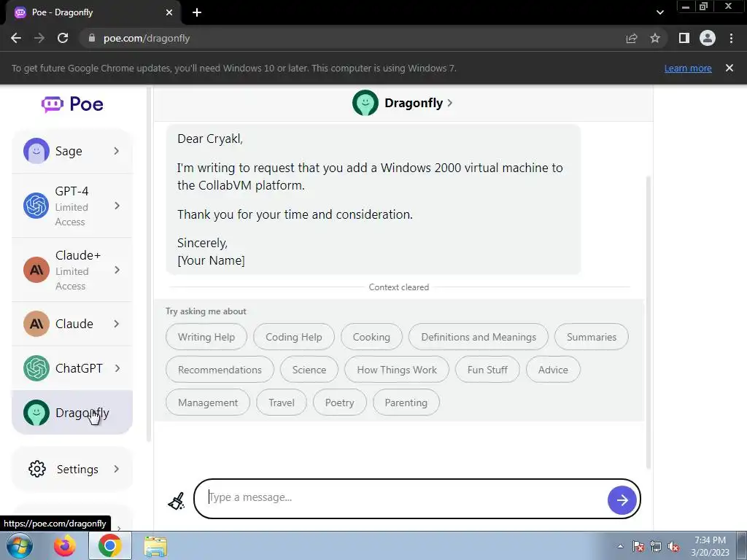Show hidden tray icons arrow
The height and width of the screenshot is (560, 747).
tap(620, 547)
